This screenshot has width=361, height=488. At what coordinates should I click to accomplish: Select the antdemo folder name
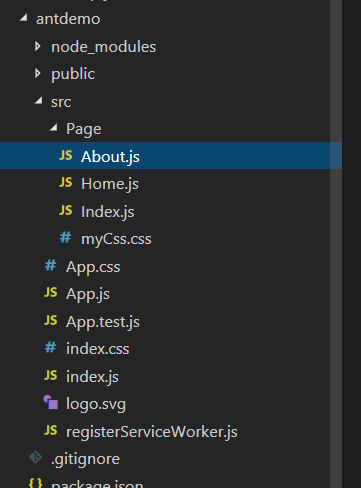click(x=68, y=19)
